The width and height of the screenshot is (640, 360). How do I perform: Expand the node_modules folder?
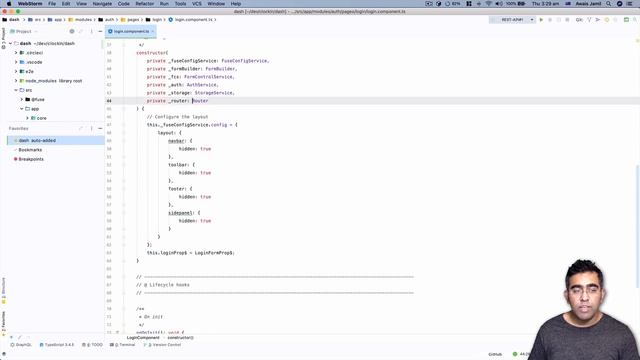(x=16, y=81)
